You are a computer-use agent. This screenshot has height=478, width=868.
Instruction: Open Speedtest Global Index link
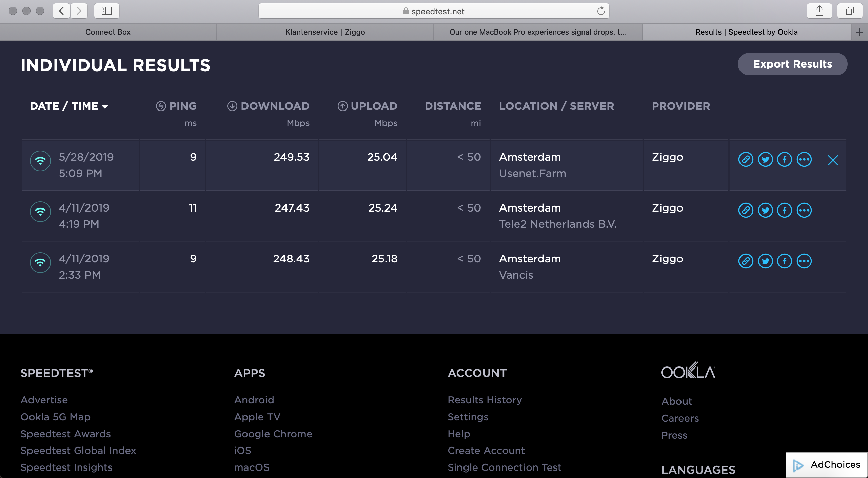78,451
